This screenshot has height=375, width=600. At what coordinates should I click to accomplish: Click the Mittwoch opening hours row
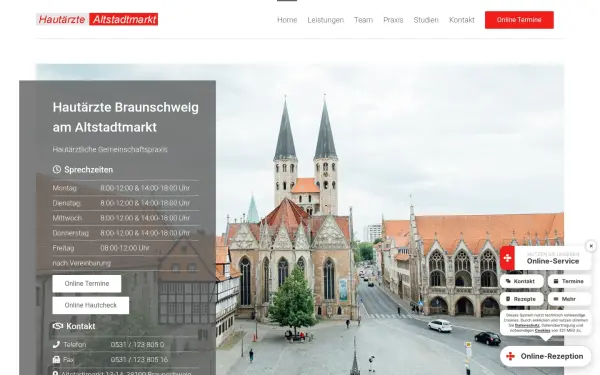click(x=126, y=218)
